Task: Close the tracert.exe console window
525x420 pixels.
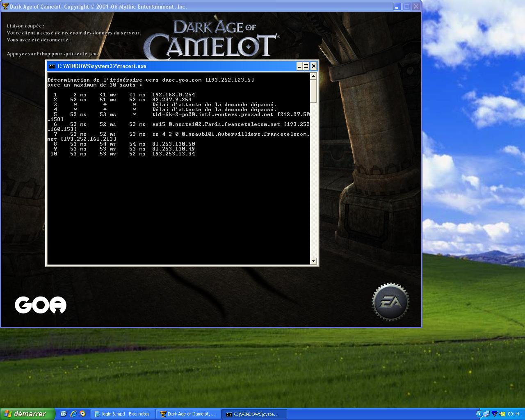Action: (x=313, y=66)
